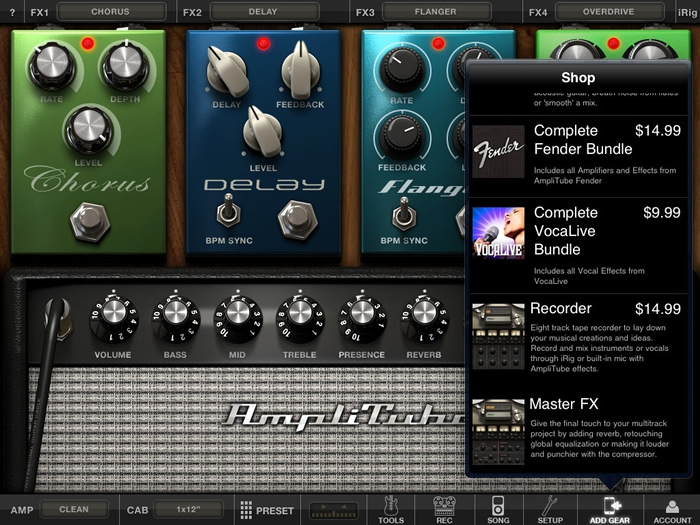Click the Delay pedal Delay knob
Screen dimensions: 700x525
tap(228, 71)
